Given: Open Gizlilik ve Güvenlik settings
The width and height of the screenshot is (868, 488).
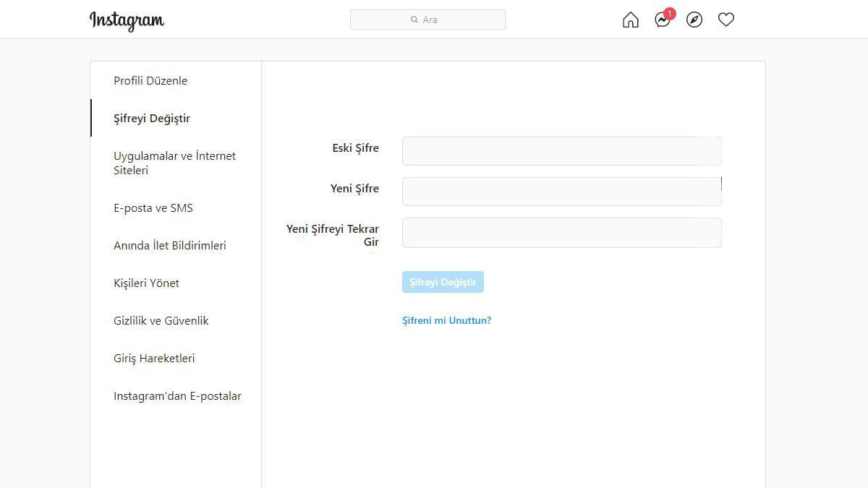Looking at the screenshot, I should pyautogui.click(x=161, y=321).
